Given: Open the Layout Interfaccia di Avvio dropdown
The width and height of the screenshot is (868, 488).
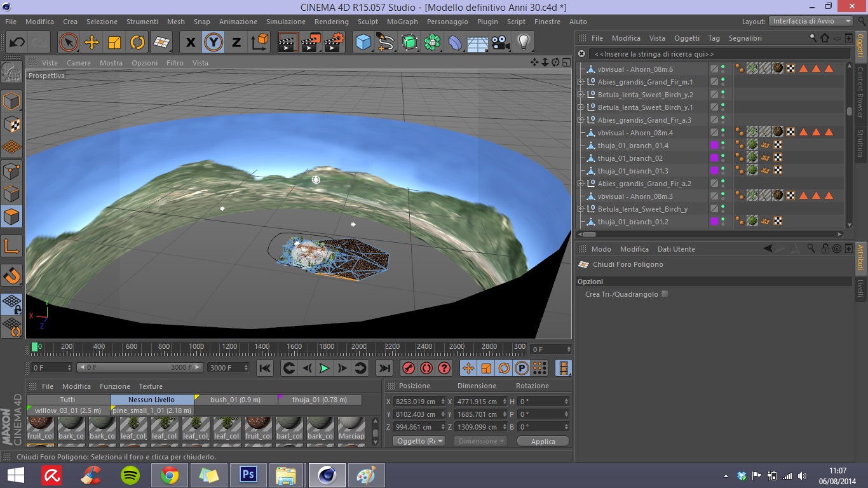Looking at the screenshot, I should 811,21.
